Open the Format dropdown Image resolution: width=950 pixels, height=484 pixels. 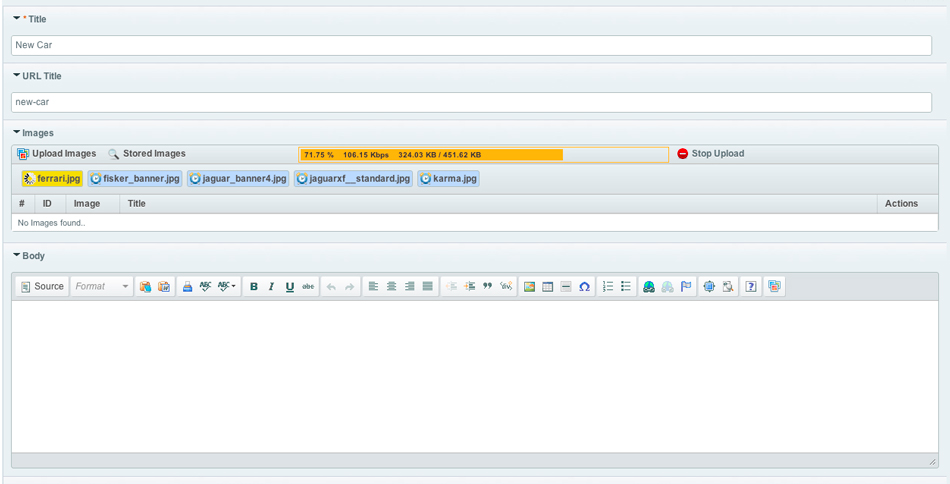(102, 287)
